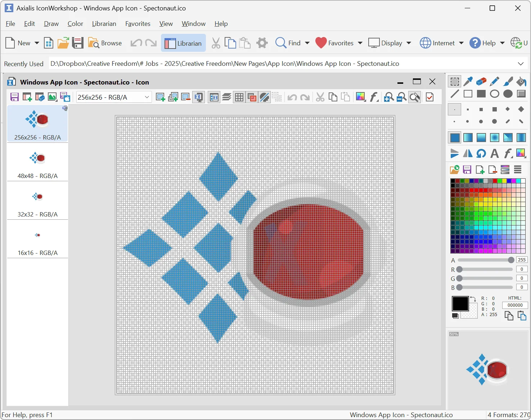Click the Browse button
This screenshot has width=531, height=420.
point(105,43)
